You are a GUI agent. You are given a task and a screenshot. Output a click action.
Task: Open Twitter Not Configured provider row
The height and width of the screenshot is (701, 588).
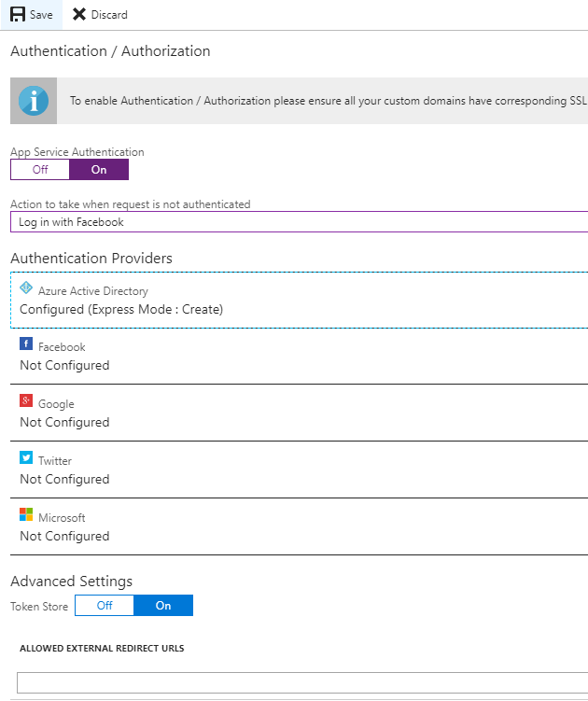pyautogui.click(x=300, y=470)
